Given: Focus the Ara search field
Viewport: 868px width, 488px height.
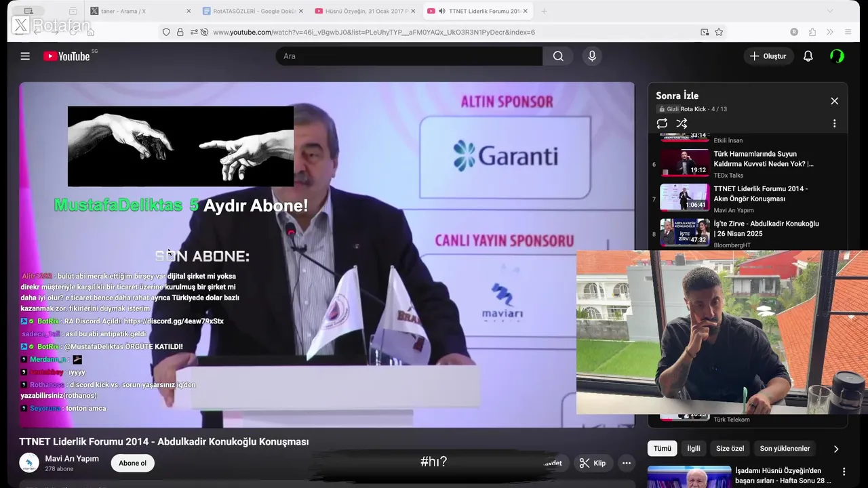Looking at the screenshot, I should click(x=409, y=56).
